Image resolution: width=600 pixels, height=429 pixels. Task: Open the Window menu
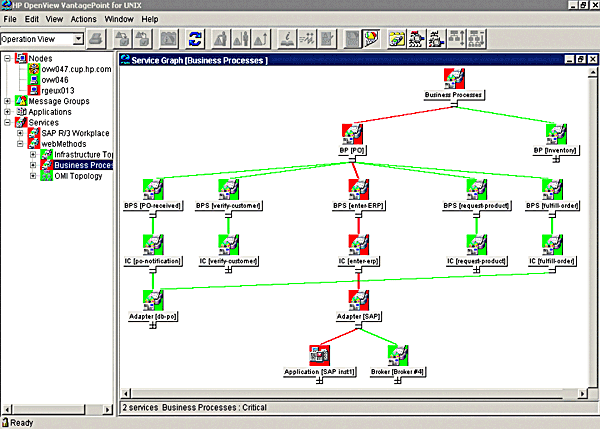pyautogui.click(x=119, y=19)
